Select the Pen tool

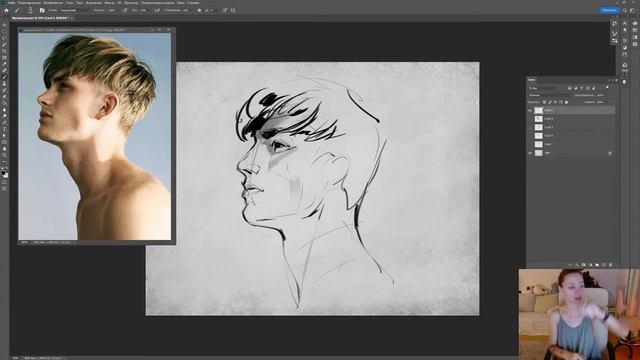pyautogui.click(x=4, y=122)
